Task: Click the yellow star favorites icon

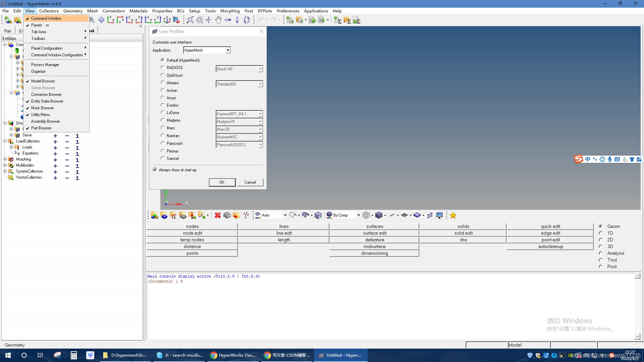Action: [453, 215]
